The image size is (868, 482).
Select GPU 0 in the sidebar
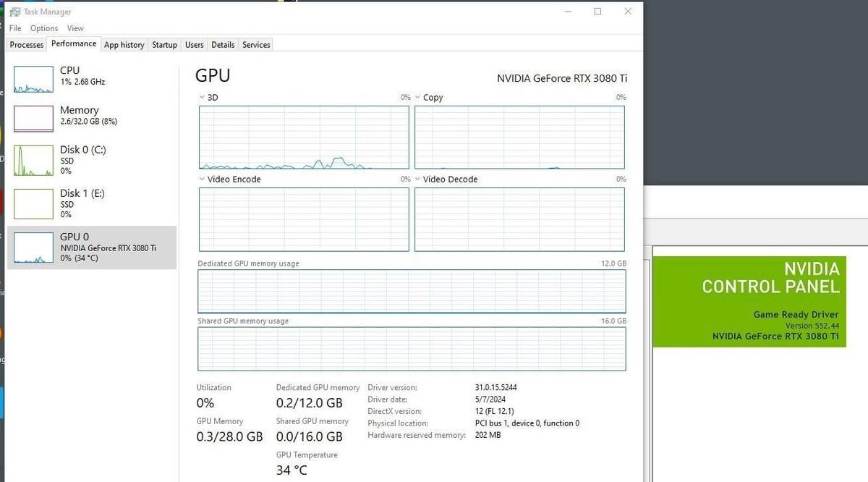tap(92, 248)
